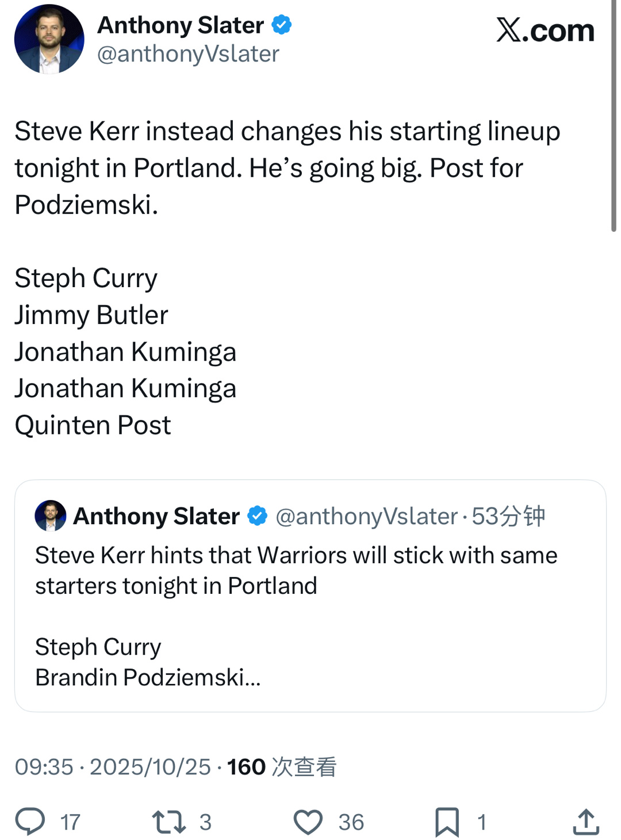Viewport: 621px width, 840px height.
Task: View the 160 次查看 view count
Action: coord(282,766)
